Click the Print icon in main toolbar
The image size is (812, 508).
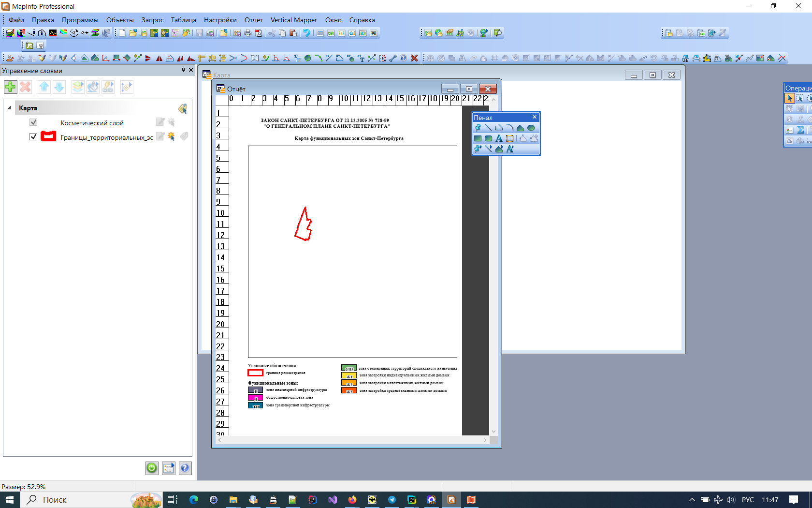pos(247,33)
